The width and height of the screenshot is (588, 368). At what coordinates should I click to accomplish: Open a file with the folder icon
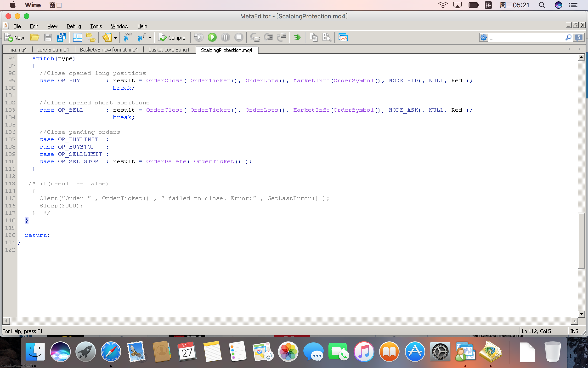[x=35, y=37]
